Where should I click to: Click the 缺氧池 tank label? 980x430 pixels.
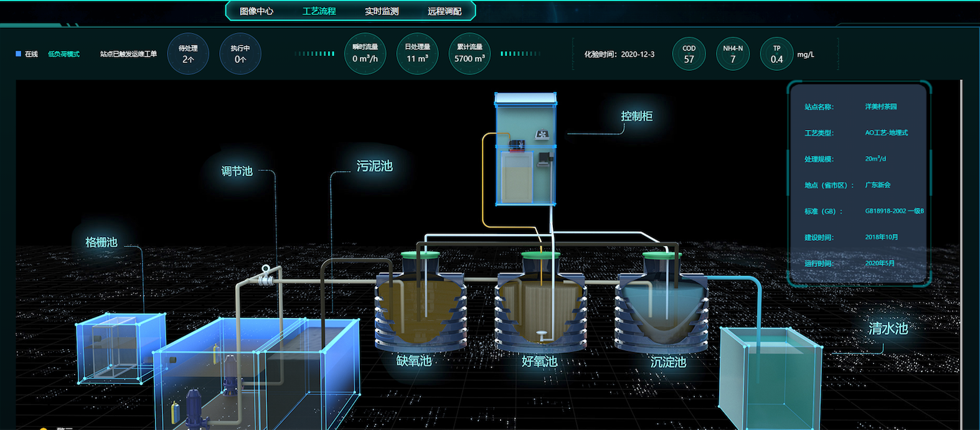click(414, 361)
